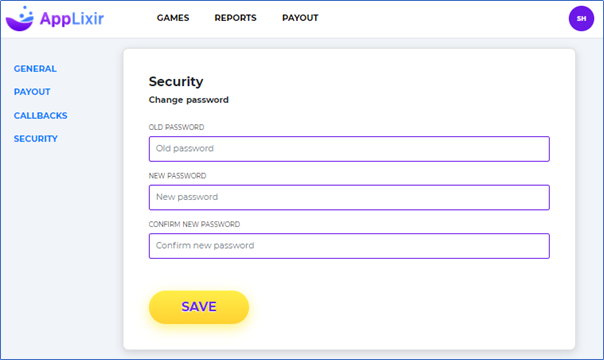
Task: Click the AppLixir bowl logo icon
Action: point(20,18)
